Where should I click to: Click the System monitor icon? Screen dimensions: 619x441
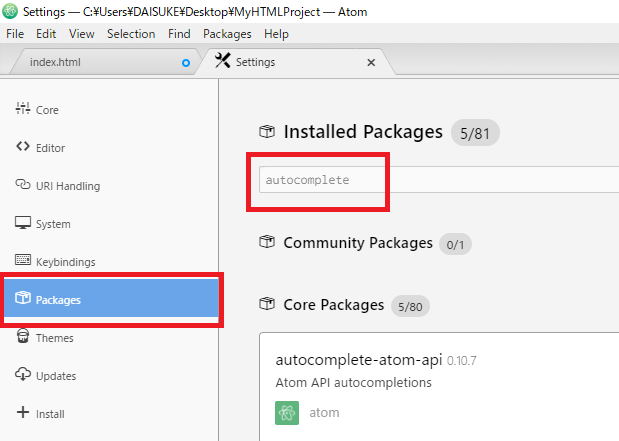click(23, 223)
